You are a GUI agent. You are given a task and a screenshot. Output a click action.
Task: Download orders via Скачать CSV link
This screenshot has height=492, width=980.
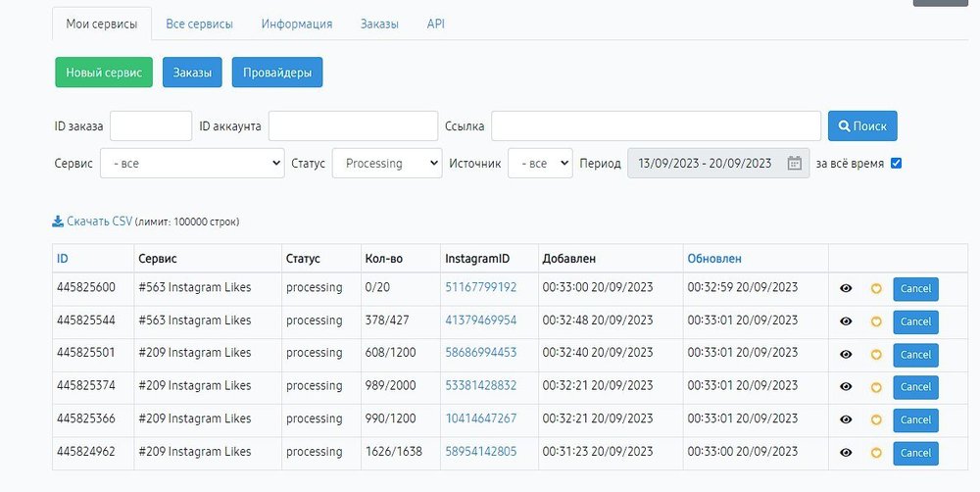99,221
